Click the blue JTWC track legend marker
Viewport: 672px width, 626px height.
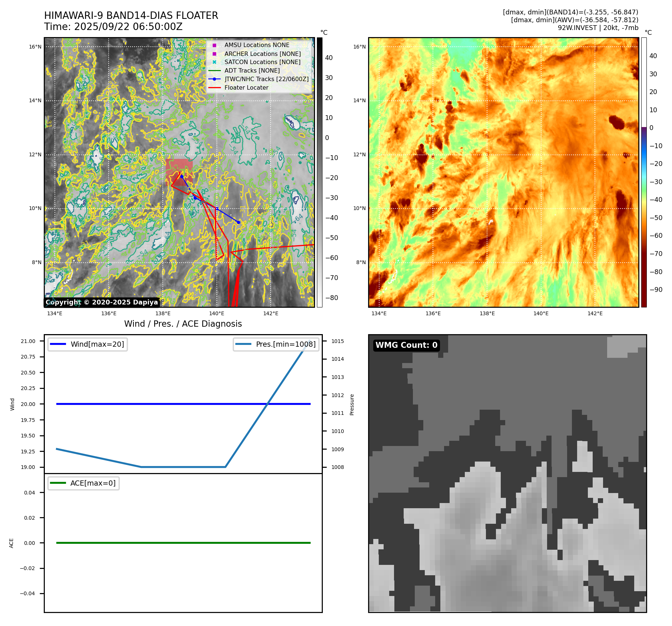pos(214,79)
